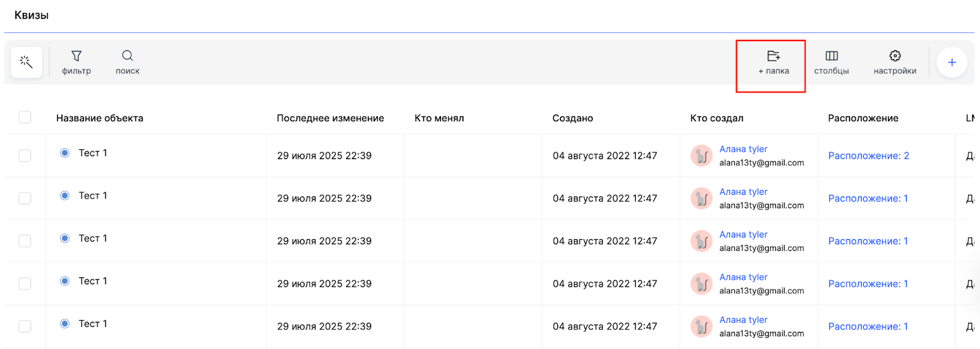Toggle the select-all header checkbox
The height and width of the screenshot is (349, 980).
point(25,117)
